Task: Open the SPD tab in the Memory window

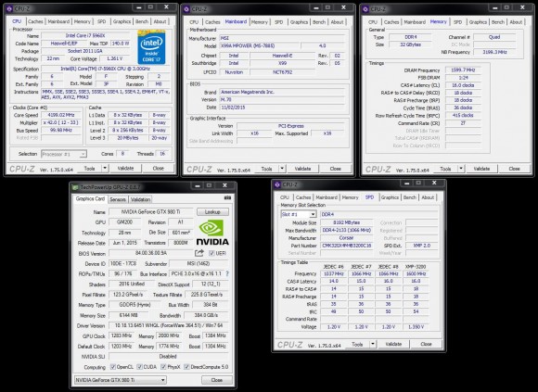Action: (x=457, y=22)
